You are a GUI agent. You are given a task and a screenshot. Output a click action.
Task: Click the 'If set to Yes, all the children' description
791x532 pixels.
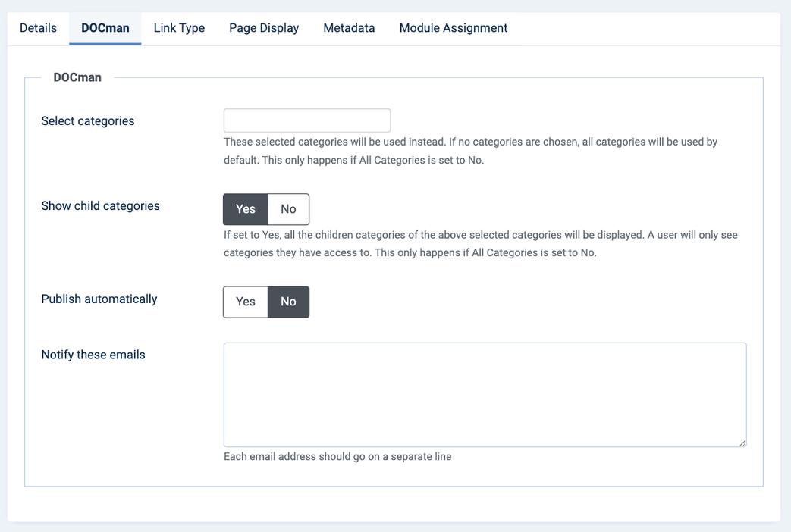click(480, 243)
